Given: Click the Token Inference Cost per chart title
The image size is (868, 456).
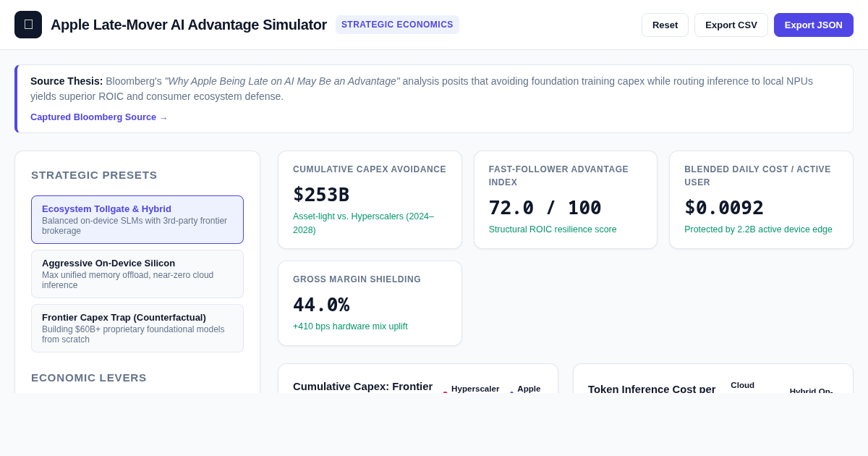Looking at the screenshot, I should [x=652, y=389].
